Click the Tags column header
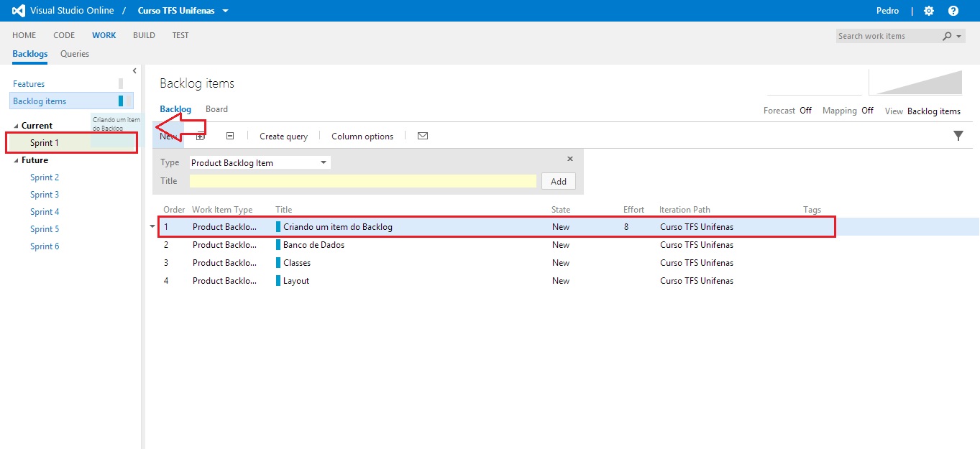980x449 pixels. (812, 210)
